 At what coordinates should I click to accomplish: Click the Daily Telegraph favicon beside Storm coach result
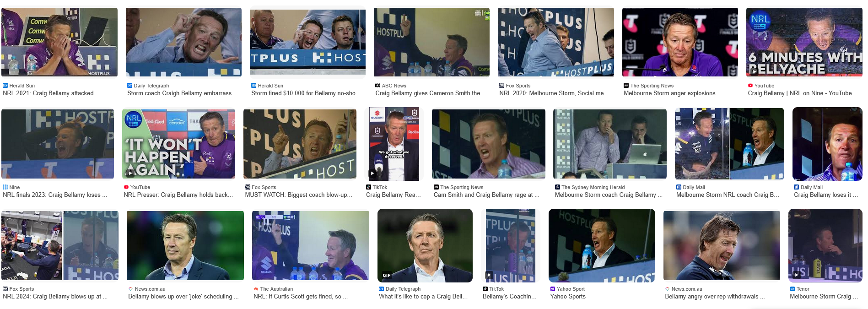pyautogui.click(x=129, y=86)
